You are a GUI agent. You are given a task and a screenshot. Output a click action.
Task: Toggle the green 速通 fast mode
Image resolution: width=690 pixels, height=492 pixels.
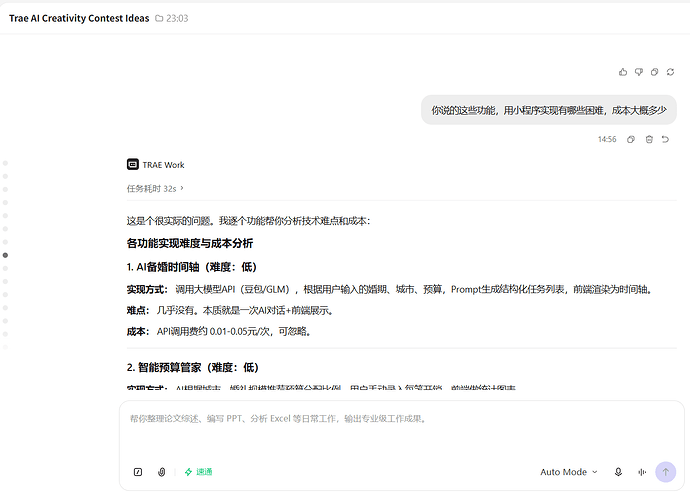click(198, 472)
